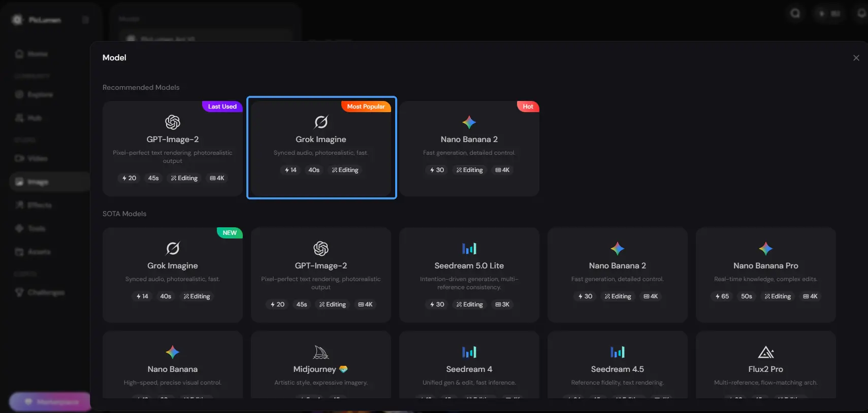
Task: Choose the Seedream 4 model card
Action: 469,364
